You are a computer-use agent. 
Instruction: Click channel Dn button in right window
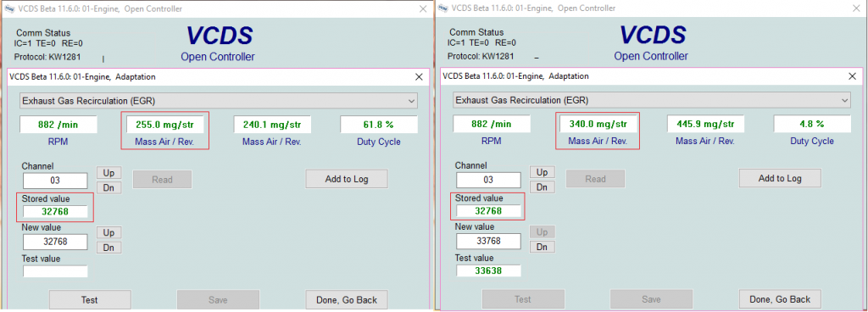point(542,187)
